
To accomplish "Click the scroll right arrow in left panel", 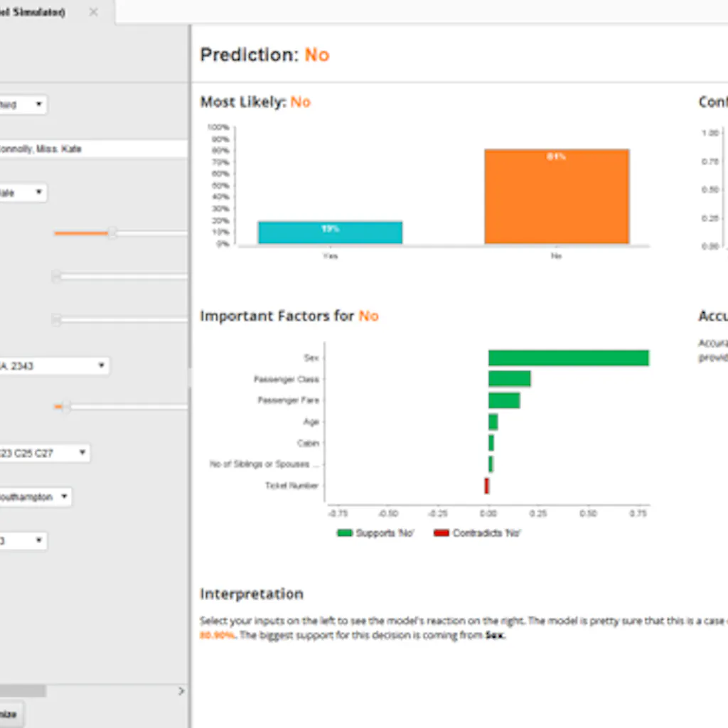I will click(181, 691).
